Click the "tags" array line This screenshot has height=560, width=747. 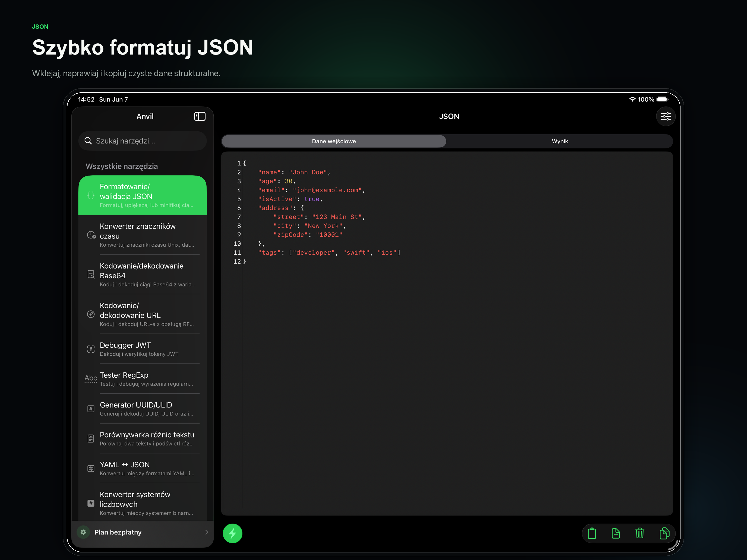point(329,253)
